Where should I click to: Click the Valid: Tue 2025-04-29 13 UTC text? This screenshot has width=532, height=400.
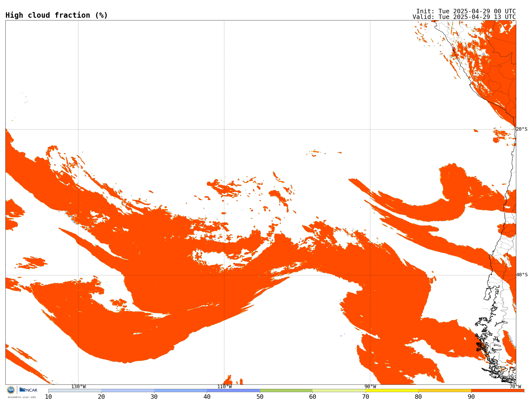(464, 17)
